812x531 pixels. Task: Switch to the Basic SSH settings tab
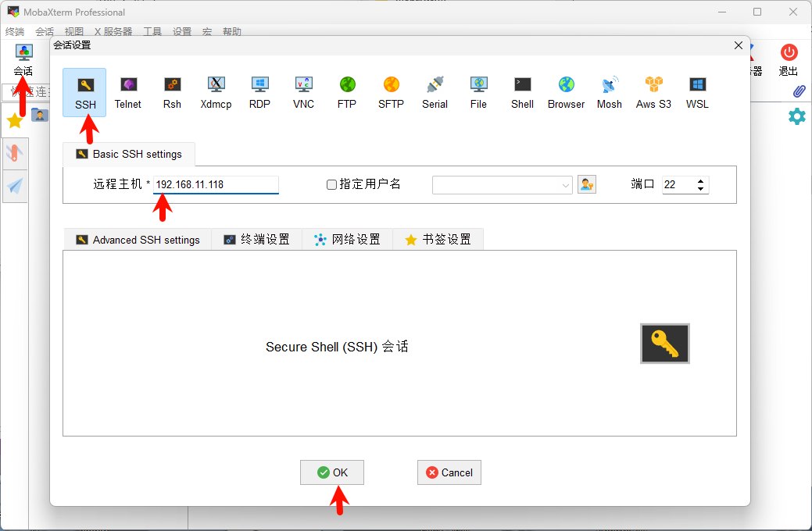click(129, 155)
